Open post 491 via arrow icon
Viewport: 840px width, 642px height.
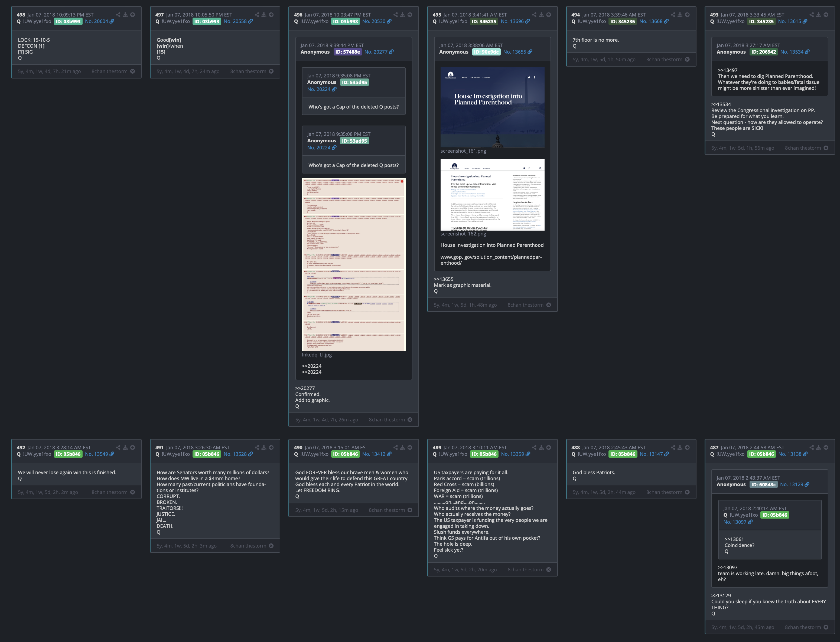[x=271, y=447]
